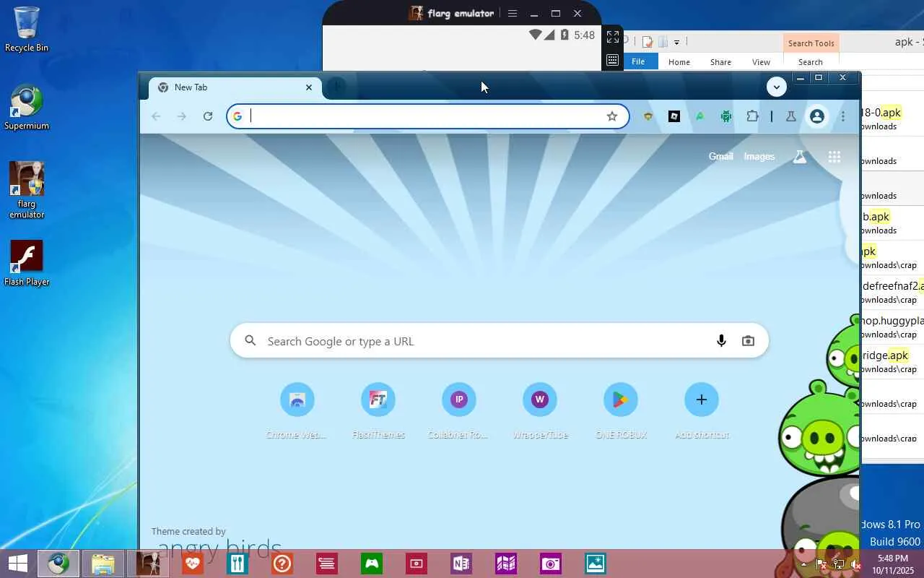
Task: Open the Gmail link
Action: click(x=721, y=157)
